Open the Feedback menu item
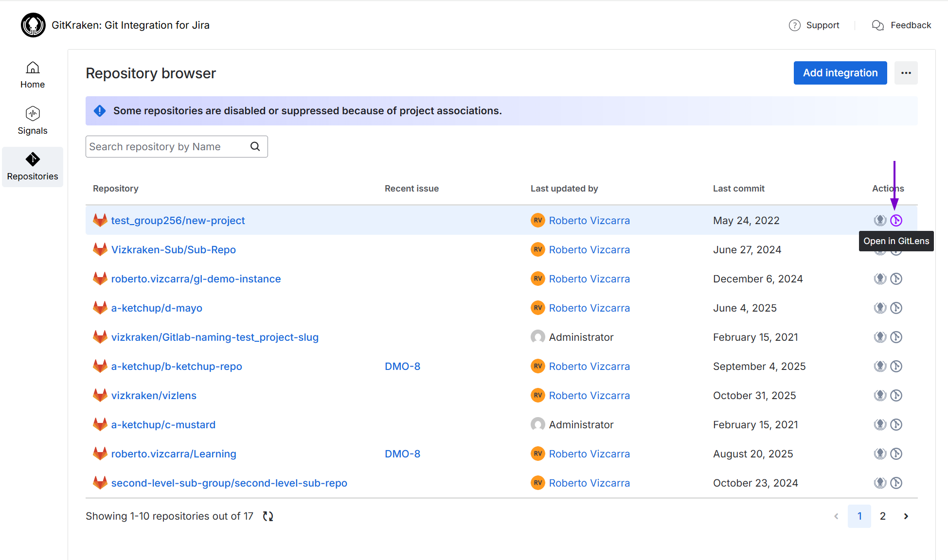Image resolution: width=948 pixels, height=560 pixels. (x=901, y=25)
